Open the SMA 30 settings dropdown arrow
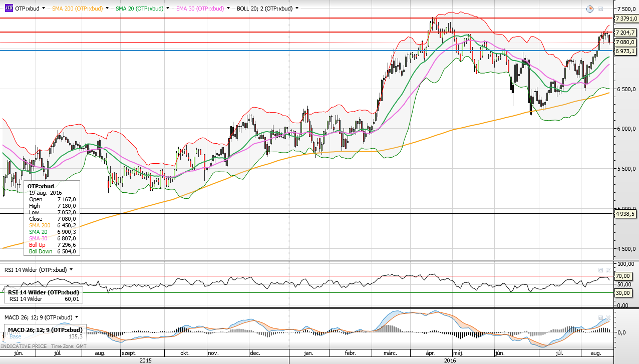The image size is (639, 364). [228, 9]
